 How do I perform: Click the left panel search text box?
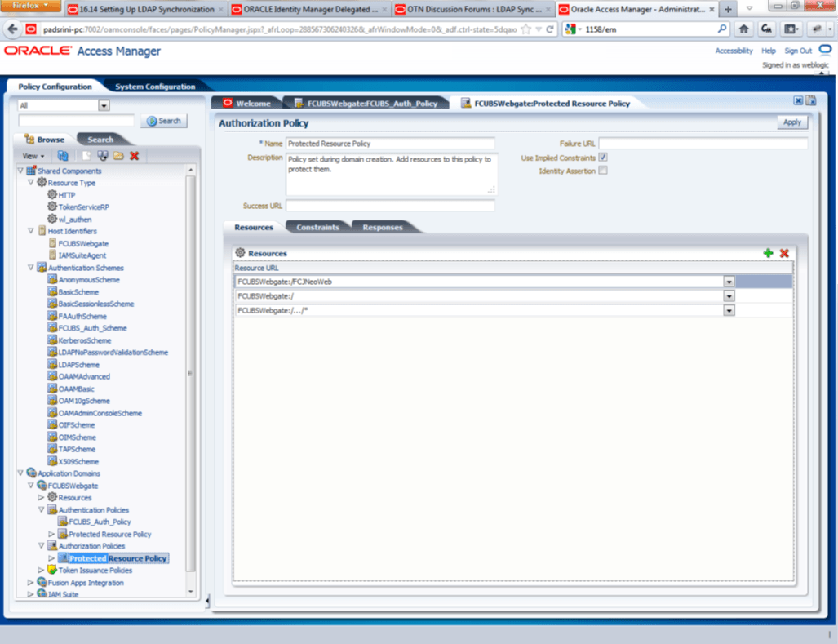point(76,121)
